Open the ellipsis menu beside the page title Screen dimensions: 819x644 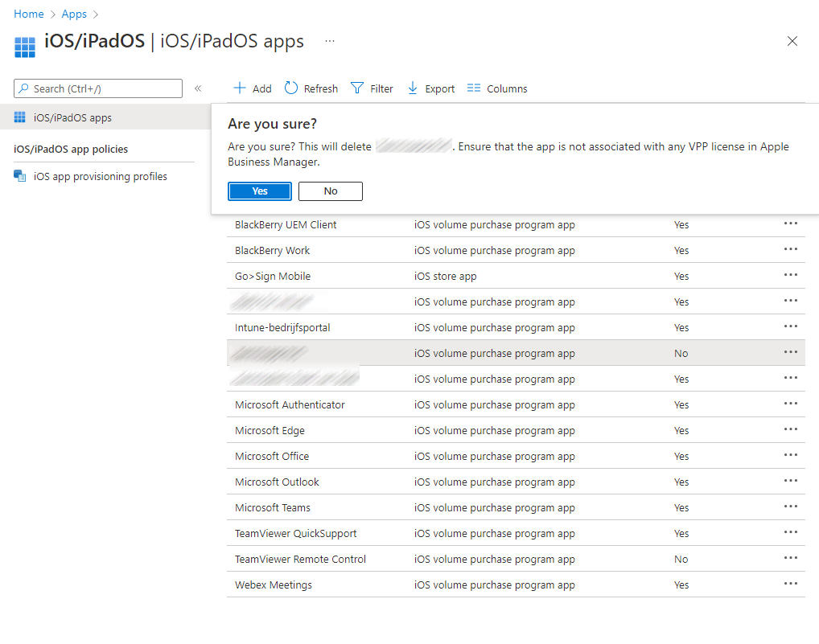click(x=330, y=41)
